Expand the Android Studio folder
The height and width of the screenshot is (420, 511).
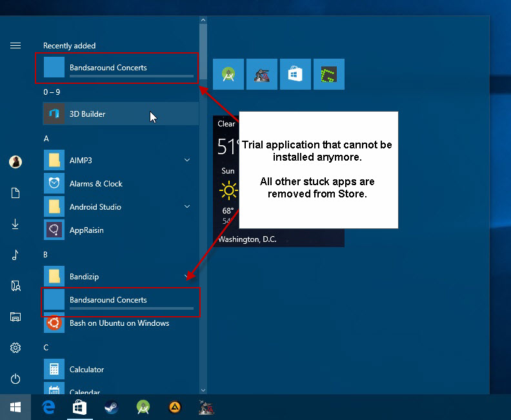pyautogui.click(x=187, y=206)
